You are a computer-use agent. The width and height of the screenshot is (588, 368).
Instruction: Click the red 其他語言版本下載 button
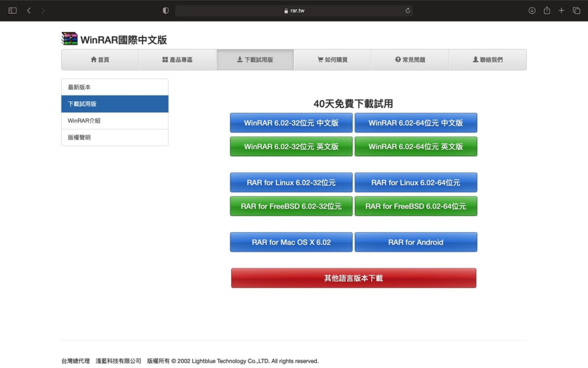coord(354,278)
